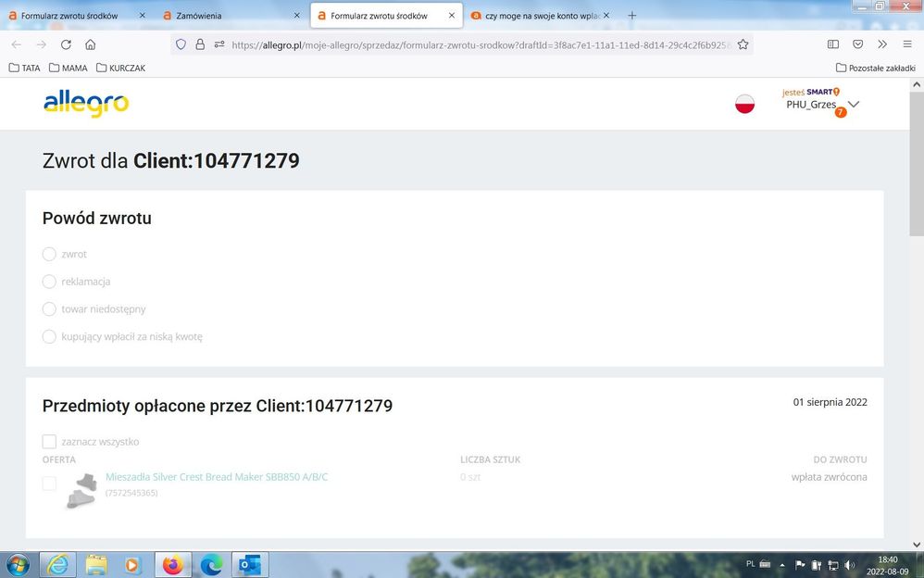Bookmark this page with the star icon
Viewport: 924px width, 578px height.
point(743,44)
